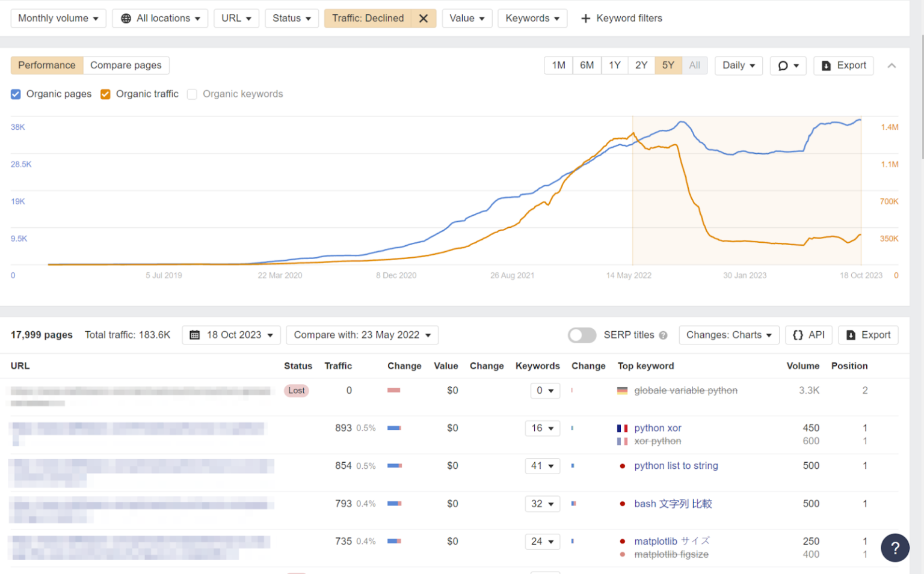Click the API braces button

pyautogui.click(x=808, y=335)
